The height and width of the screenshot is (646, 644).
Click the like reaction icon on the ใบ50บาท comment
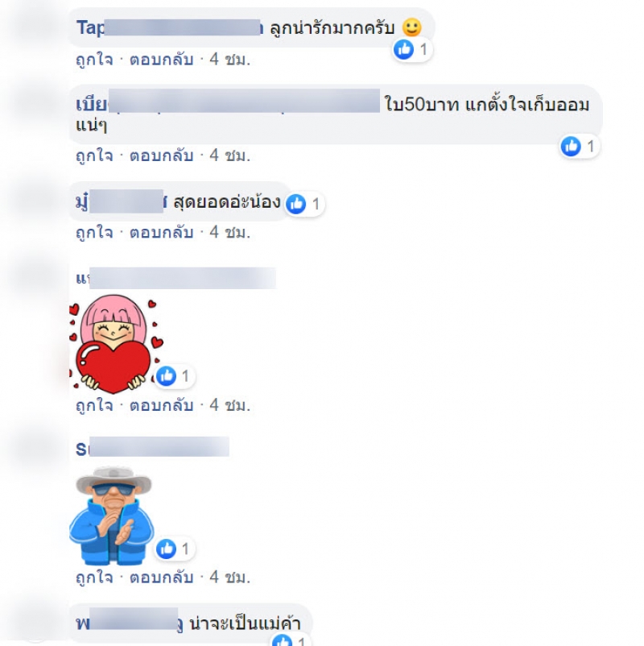571,147
